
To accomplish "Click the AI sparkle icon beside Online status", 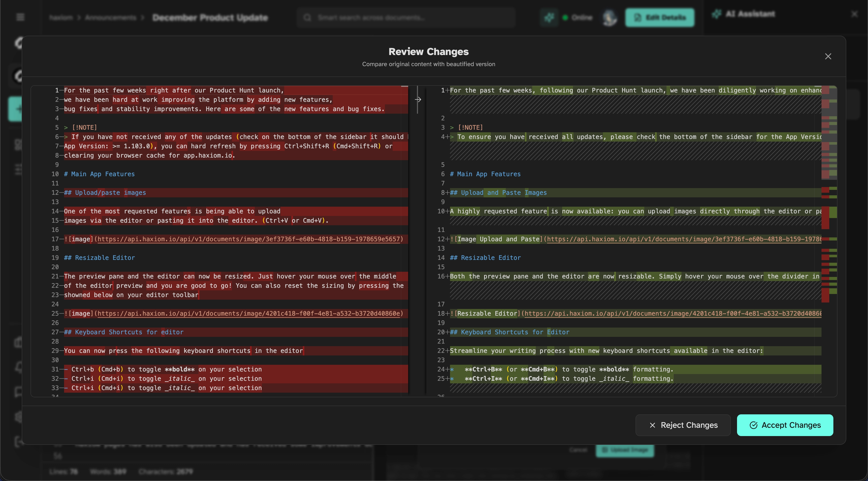I will click(x=549, y=18).
